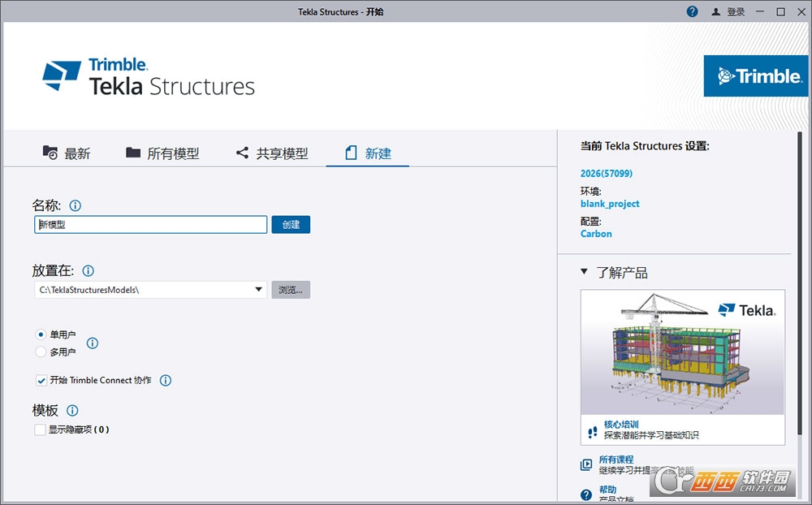812x505 pixels.
Task: Select the 新建 tab
Action: click(x=368, y=153)
